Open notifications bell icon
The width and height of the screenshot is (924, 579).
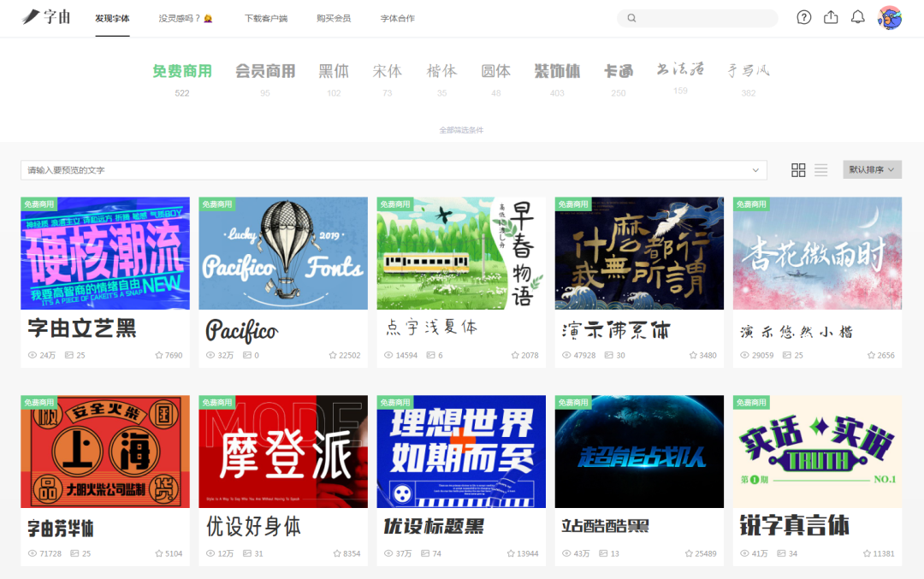coord(857,17)
